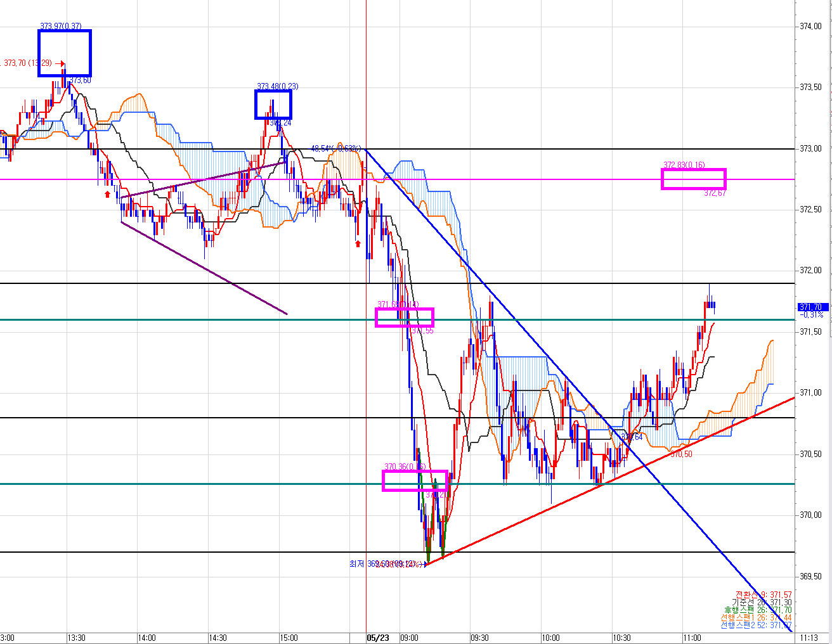Select the 선행스팬1 26 legend entry
The width and height of the screenshot is (832, 644).
[x=756, y=617]
